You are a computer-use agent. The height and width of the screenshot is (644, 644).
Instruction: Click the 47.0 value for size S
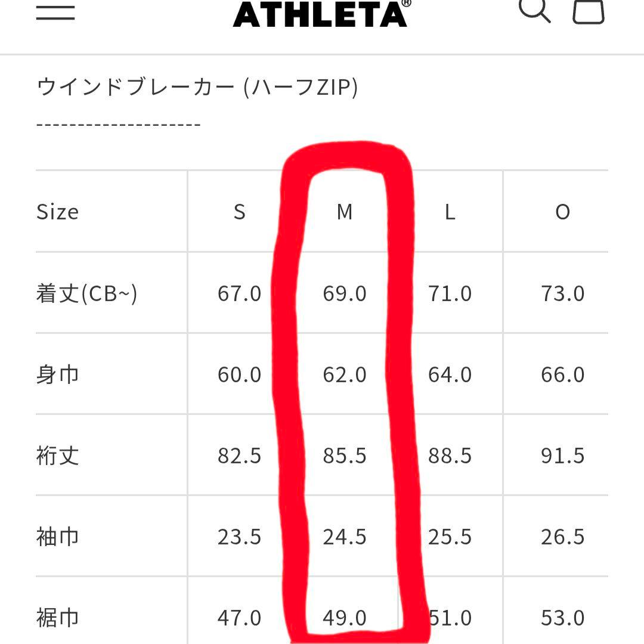click(239, 619)
